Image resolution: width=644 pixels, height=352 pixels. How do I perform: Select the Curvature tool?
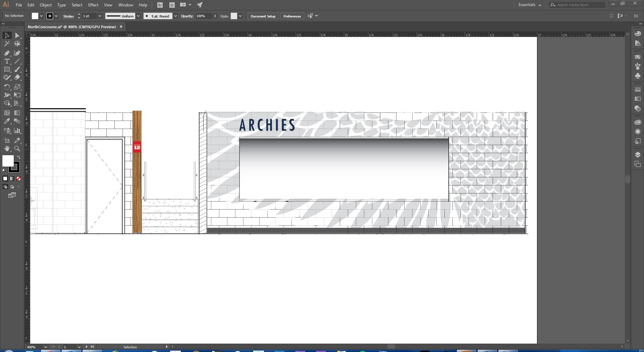pyautogui.click(x=17, y=53)
